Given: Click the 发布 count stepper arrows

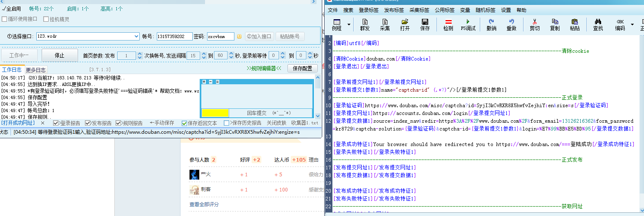Looking at the screenshot, I should 140,55.
